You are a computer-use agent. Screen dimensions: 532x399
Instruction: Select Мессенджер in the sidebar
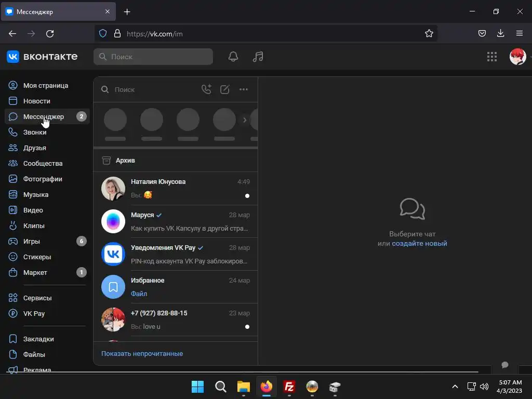coord(47,117)
